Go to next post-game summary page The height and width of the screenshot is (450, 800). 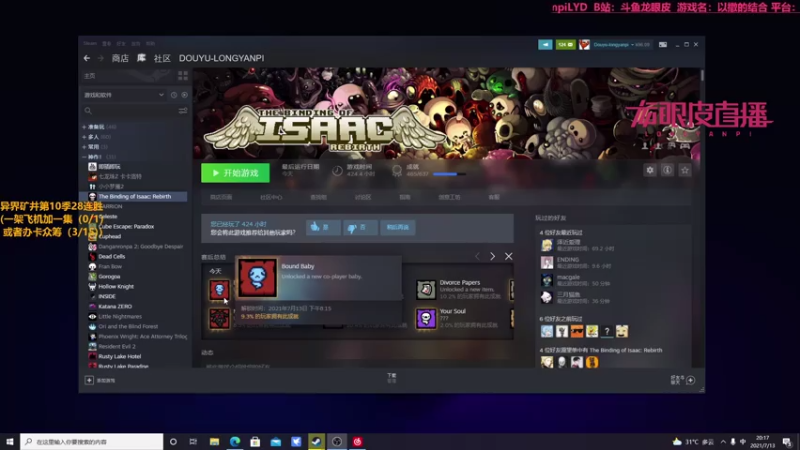pos(492,257)
